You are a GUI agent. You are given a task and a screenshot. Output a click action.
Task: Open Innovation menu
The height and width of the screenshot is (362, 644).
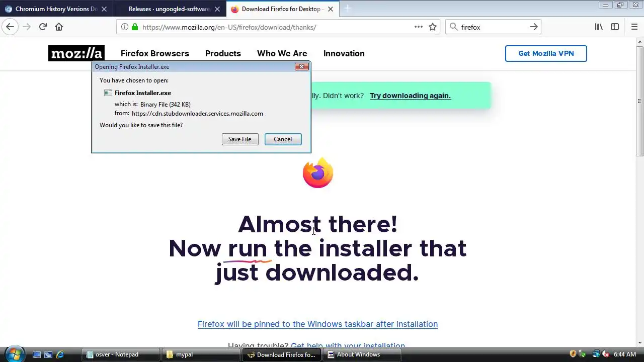(344, 53)
